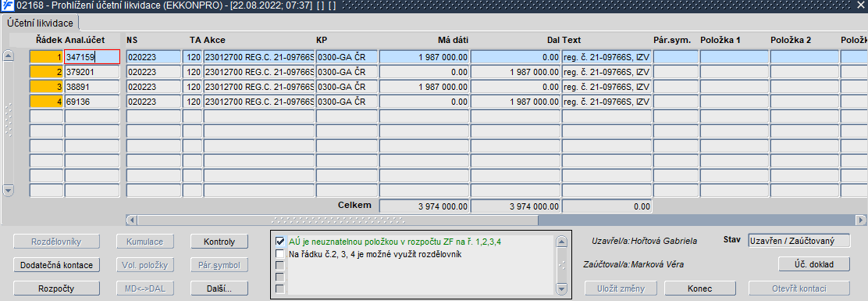Viewport: 868px width, 301px height.
Task: Select the Účetní likvidace tab
Action: 41,23
